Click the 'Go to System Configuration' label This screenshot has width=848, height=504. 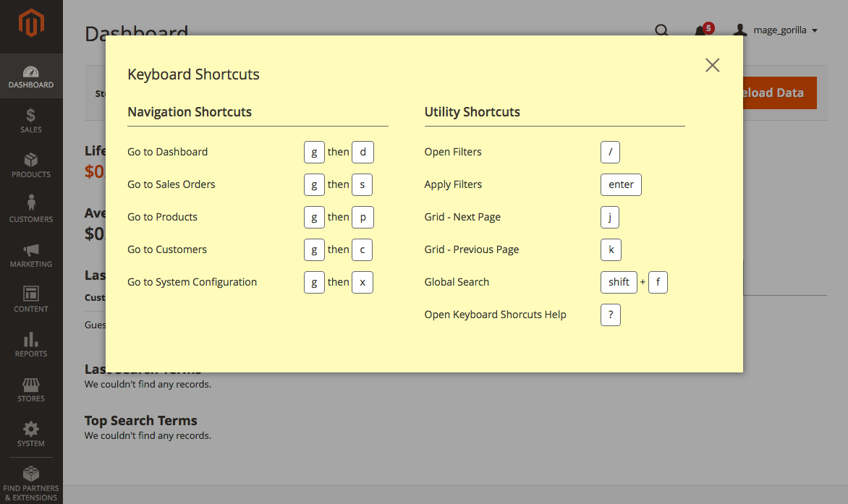coord(192,282)
